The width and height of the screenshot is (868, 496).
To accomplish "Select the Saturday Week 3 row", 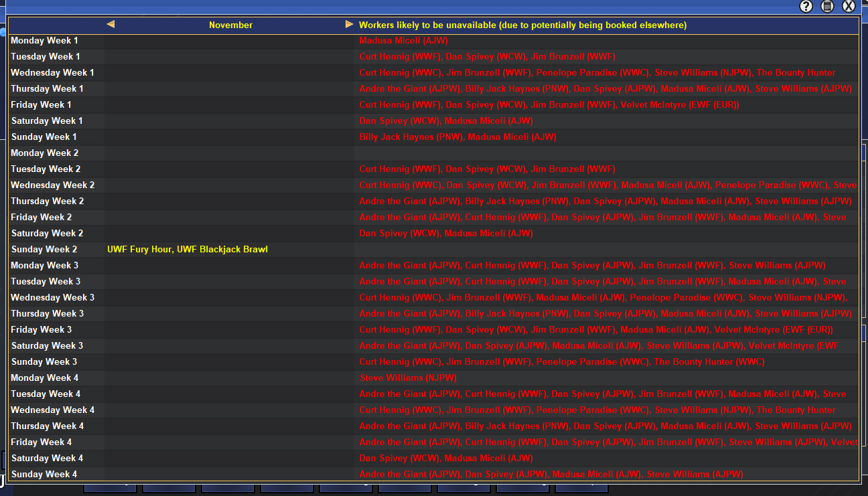I will (x=433, y=346).
